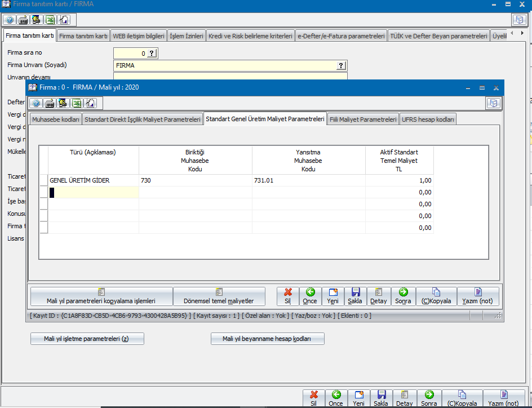Viewport: 532px width, 408px height.
Task: Click Yeni in the bottom Firma tanıtım kartı bar
Action: coord(358,398)
